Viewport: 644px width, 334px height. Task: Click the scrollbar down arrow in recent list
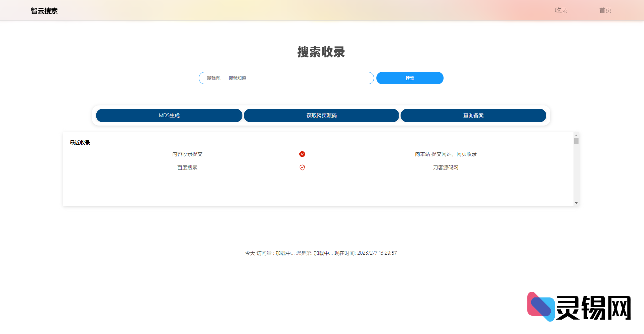[x=576, y=203]
